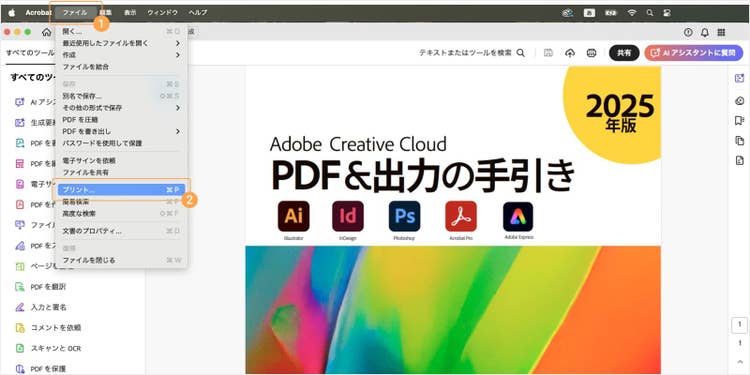Expand PDF を書き出し submenu arrow
Viewport: 750px width, 375px height.
[x=177, y=131]
